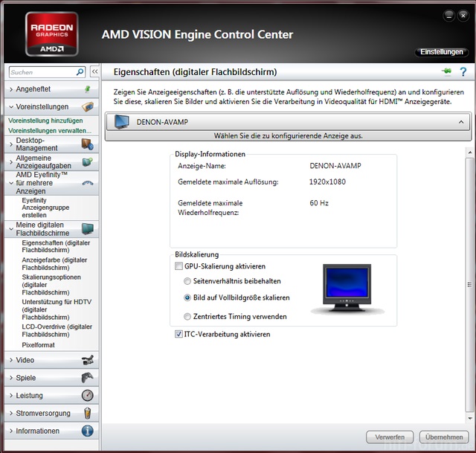The image size is (476, 453).
Task: Expand the Leistung section
Action: [x=11, y=395]
